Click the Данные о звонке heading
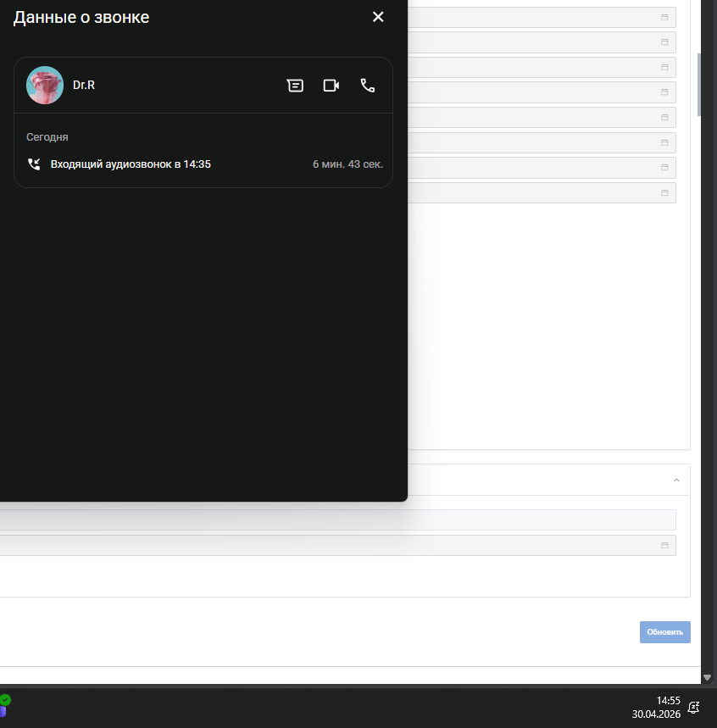The image size is (717, 728). [81, 17]
